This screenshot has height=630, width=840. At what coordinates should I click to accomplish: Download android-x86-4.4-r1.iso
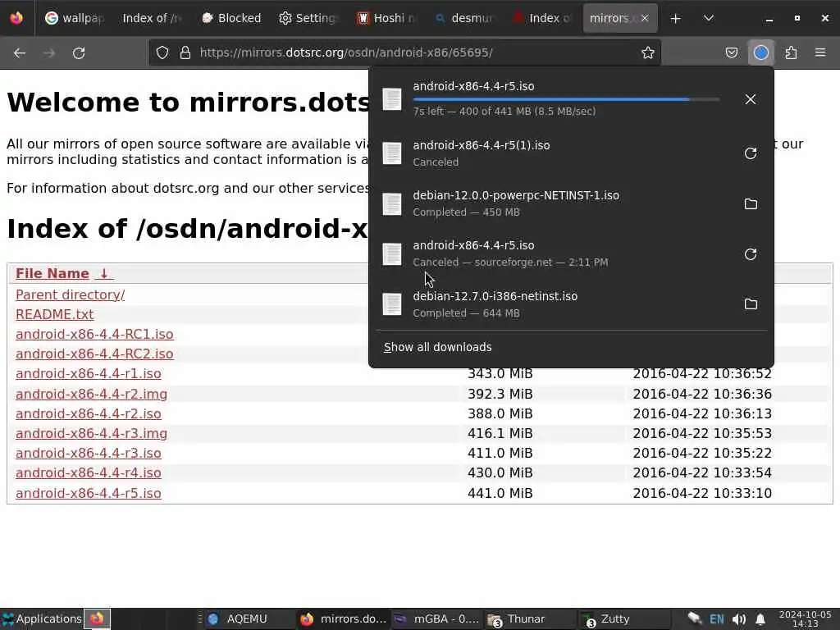(x=89, y=373)
